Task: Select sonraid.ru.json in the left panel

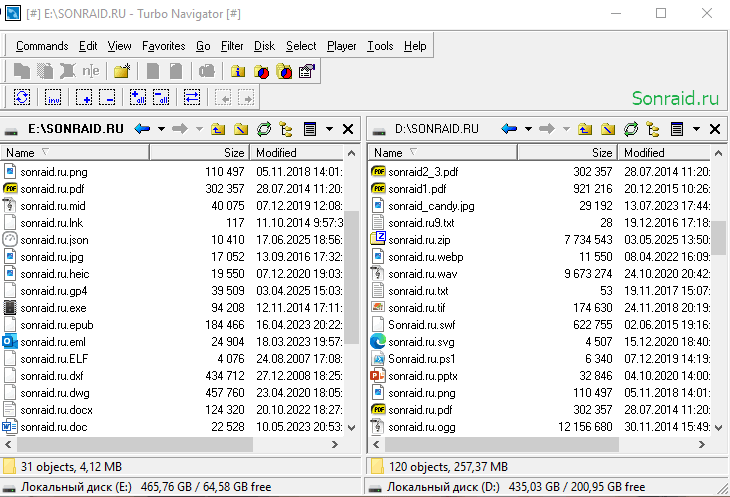Action: (x=54, y=240)
